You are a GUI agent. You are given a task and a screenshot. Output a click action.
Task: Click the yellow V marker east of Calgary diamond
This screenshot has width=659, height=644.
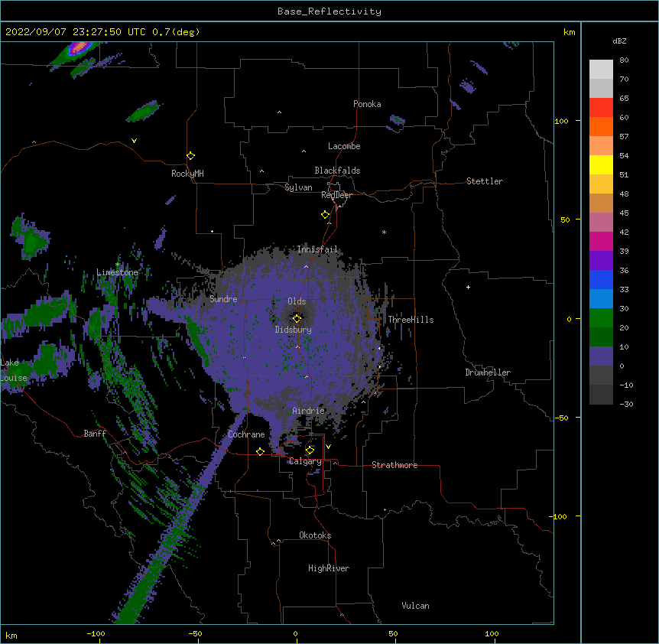328,447
